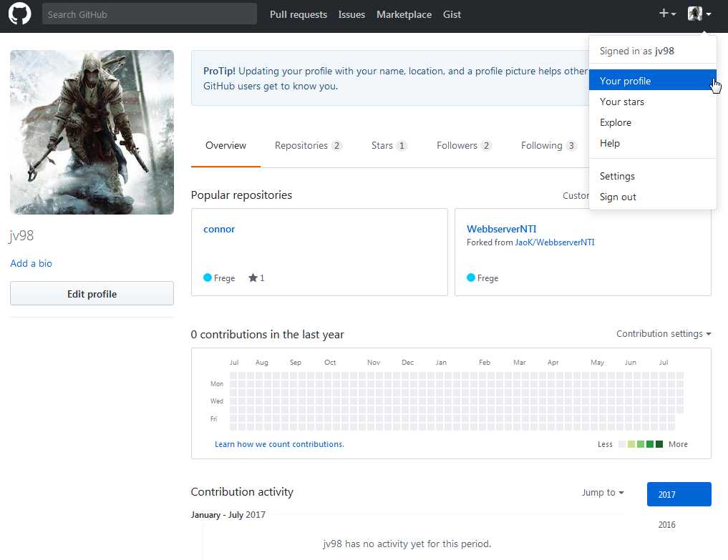Click the Add a bio link
This screenshot has width=728, height=560.
pos(31,263)
